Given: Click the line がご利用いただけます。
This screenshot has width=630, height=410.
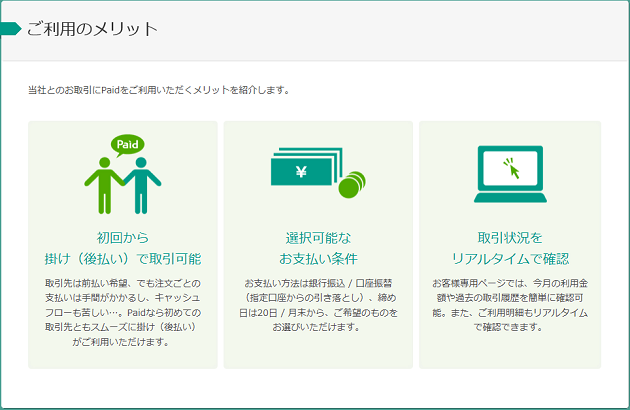Looking at the screenshot, I should point(121,342).
